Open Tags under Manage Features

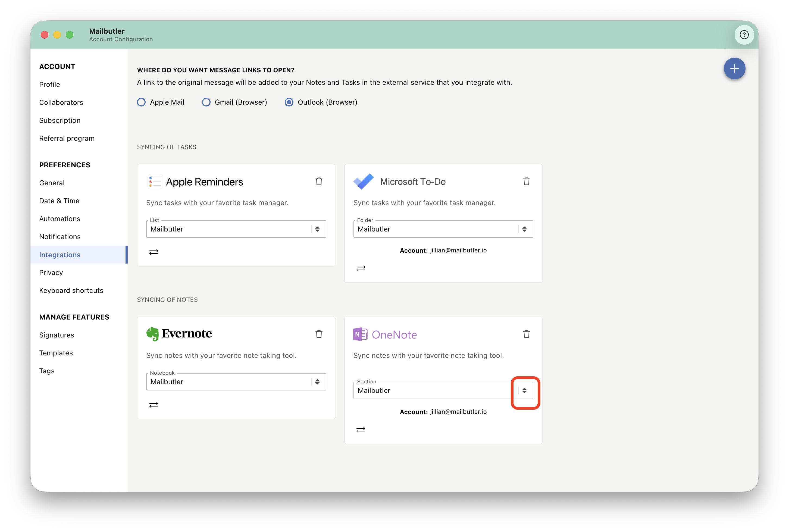point(47,371)
